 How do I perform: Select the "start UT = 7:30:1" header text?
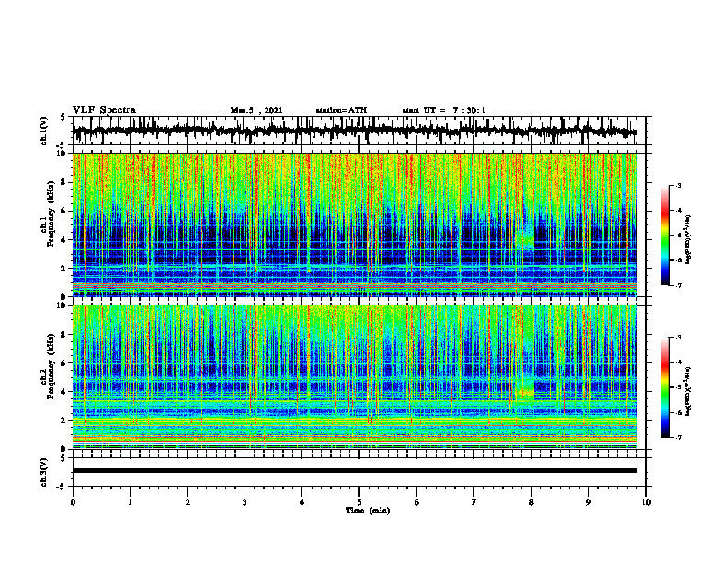[x=444, y=110]
